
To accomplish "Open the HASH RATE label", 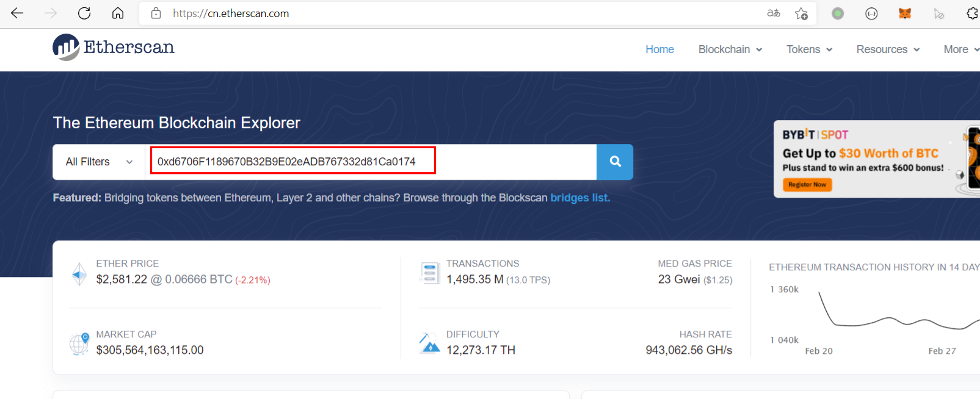I will (706, 334).
